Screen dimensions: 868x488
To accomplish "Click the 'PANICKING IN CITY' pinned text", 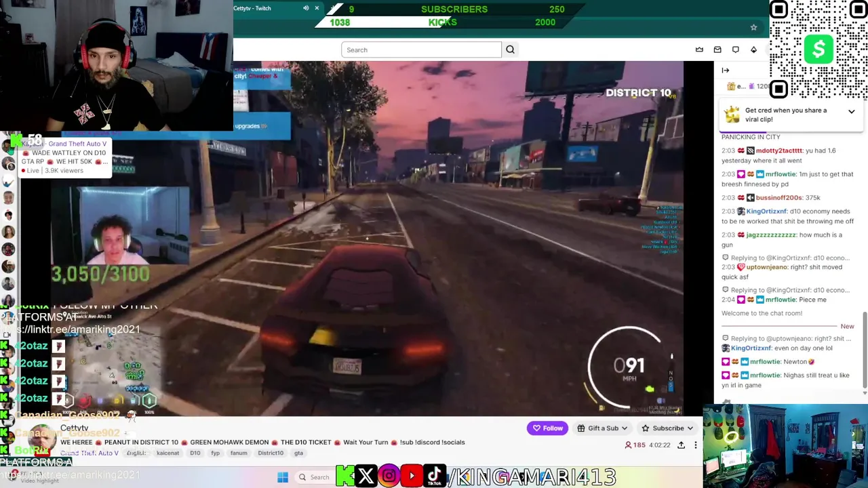I will 751,137.
